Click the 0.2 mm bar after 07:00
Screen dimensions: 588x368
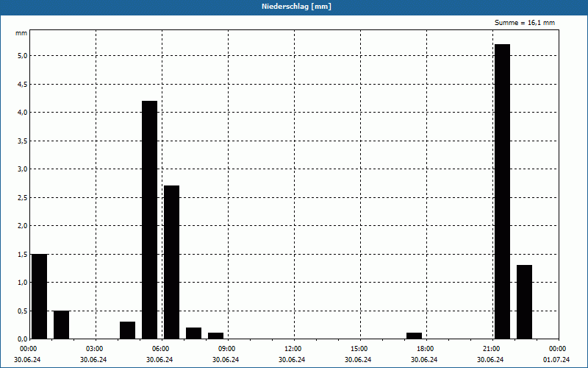click(x=194, y=333)
